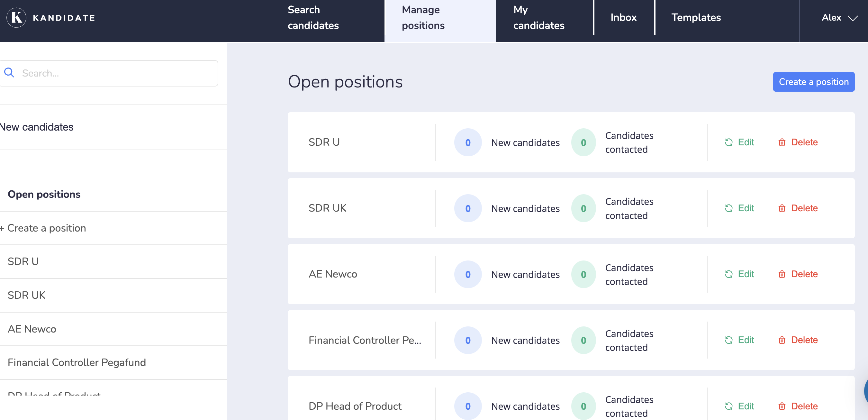The height and width of the screenshot is (420, 868).
Task: Select the Edit refresh icon for AE Newco
Action: pyautogui.click(x=729, y=274)
